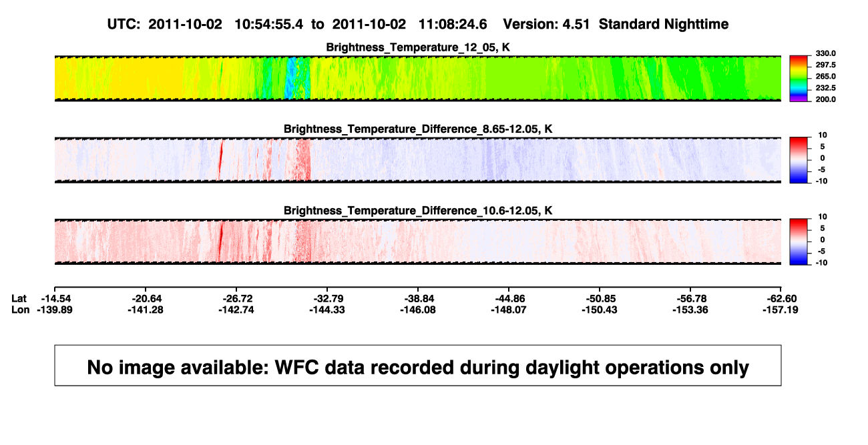Click the 'Version: 4.51' header text

click(547, 24)
